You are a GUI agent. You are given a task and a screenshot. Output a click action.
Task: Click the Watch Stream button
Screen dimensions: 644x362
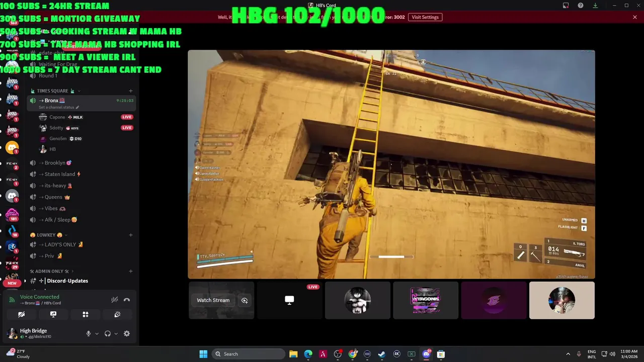click(213, 300)
